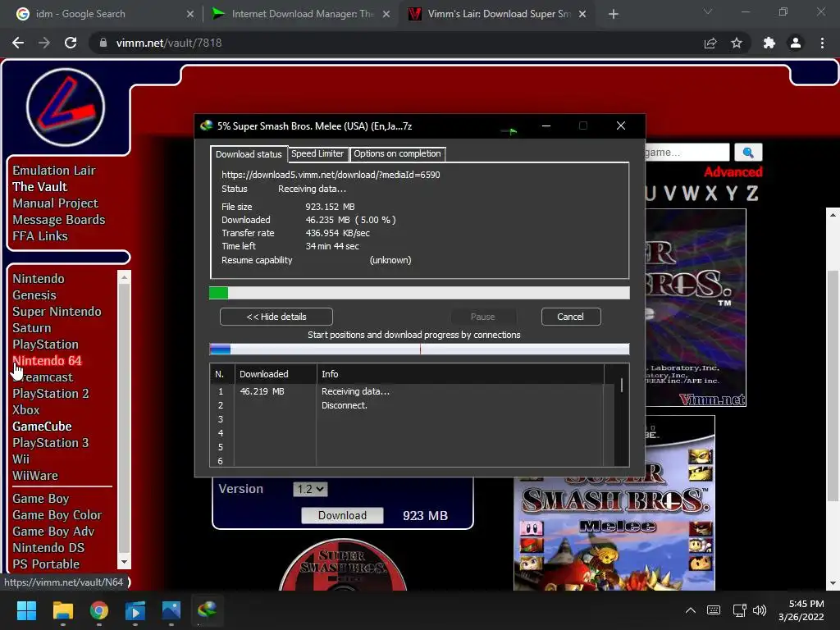Open the Nintendo 64 vault link
The width and height of the screenshot is (840, 630).
coord(47,361)
